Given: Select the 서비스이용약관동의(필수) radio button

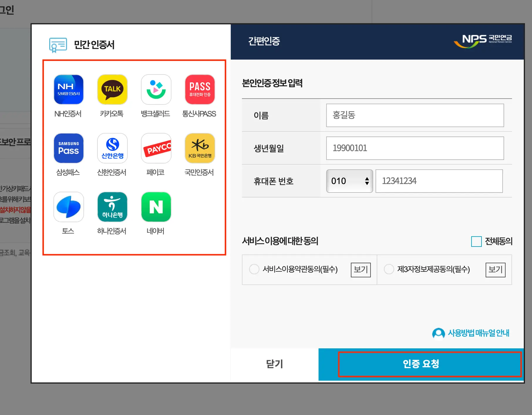Looking at the screenshot, I should point(254,269).
